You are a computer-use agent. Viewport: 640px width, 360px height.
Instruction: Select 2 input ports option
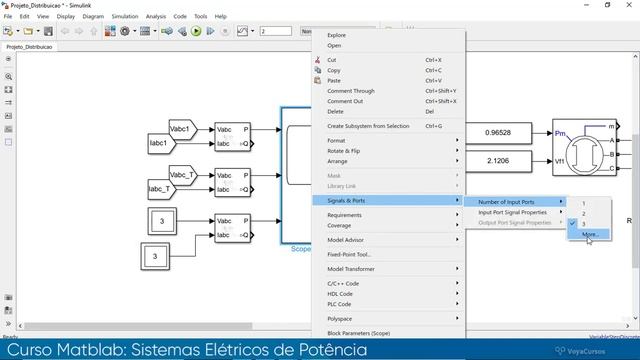(589, 213)
